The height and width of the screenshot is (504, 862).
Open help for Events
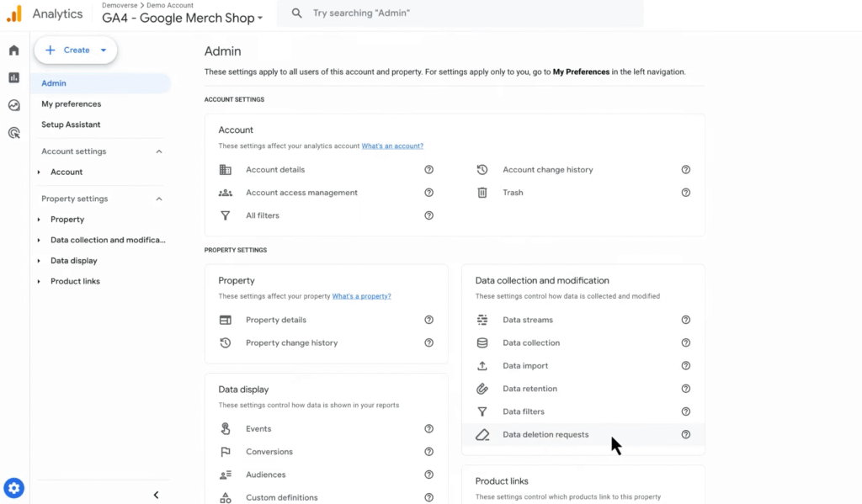428,429
